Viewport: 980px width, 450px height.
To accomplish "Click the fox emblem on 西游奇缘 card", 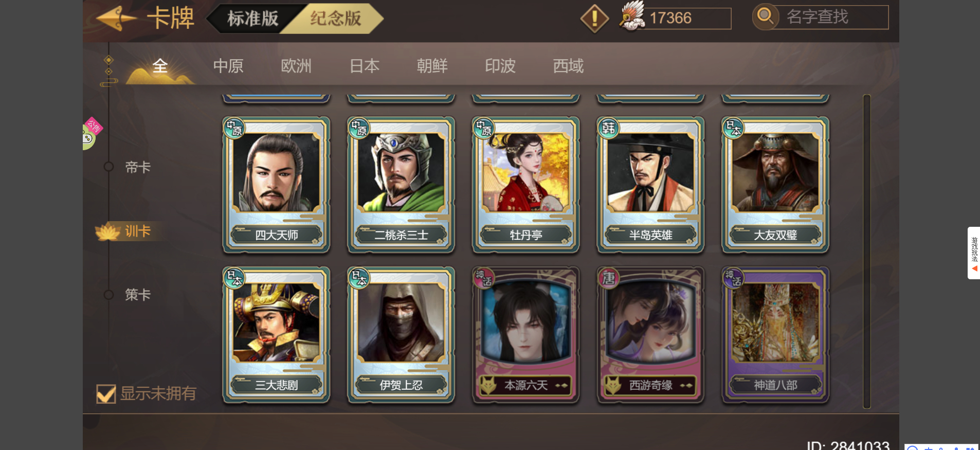I will point(612,385).
